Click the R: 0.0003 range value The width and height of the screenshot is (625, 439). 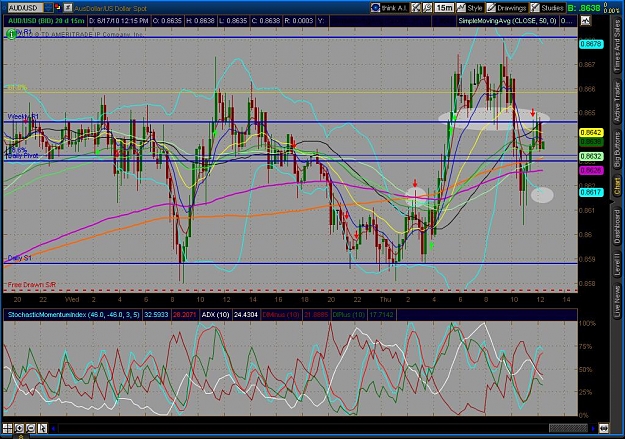coord(299,21)
